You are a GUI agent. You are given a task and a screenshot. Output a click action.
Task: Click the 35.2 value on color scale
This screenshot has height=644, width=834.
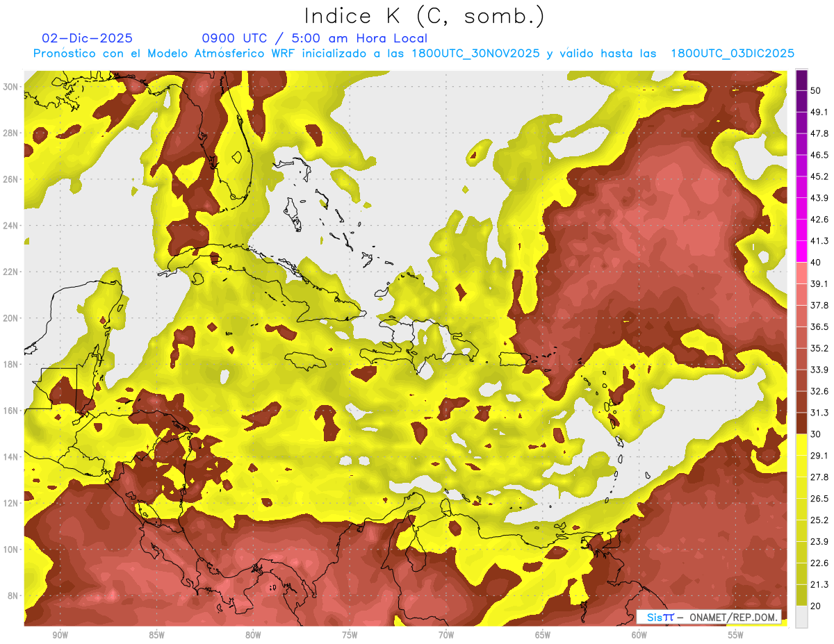pos(820,348)
